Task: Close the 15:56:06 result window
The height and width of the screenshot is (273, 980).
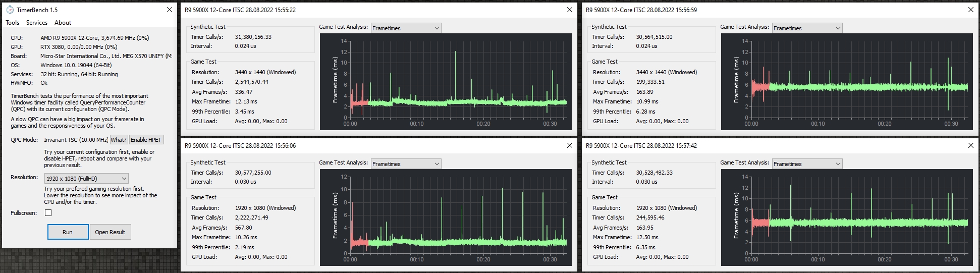Action: (570, 145)
